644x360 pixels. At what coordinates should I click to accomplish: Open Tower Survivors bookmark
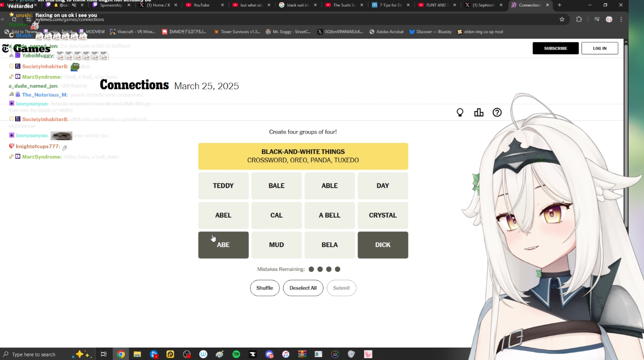pos(237,32)
